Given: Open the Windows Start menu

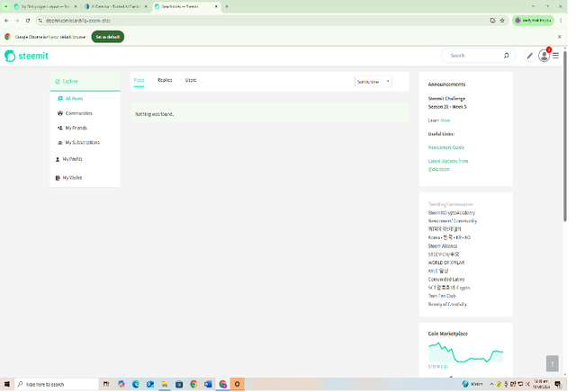Looking at the screenshot, I should click(x=6, y=384).
